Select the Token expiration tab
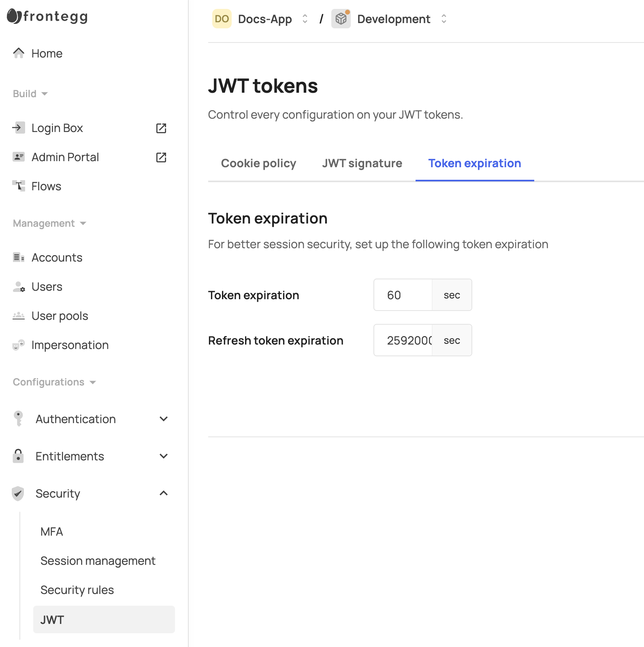This screenshot has height=647, width=644. click(475, 163)
